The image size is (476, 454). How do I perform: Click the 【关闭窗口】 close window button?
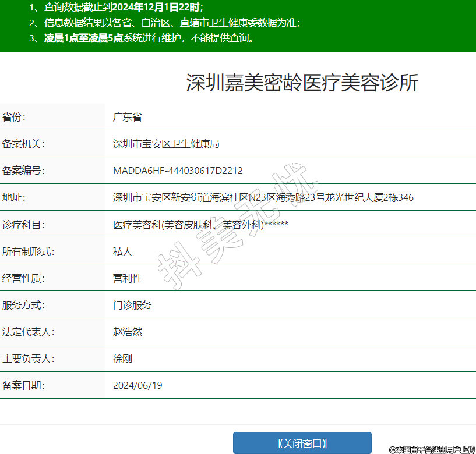coord(302,443)
